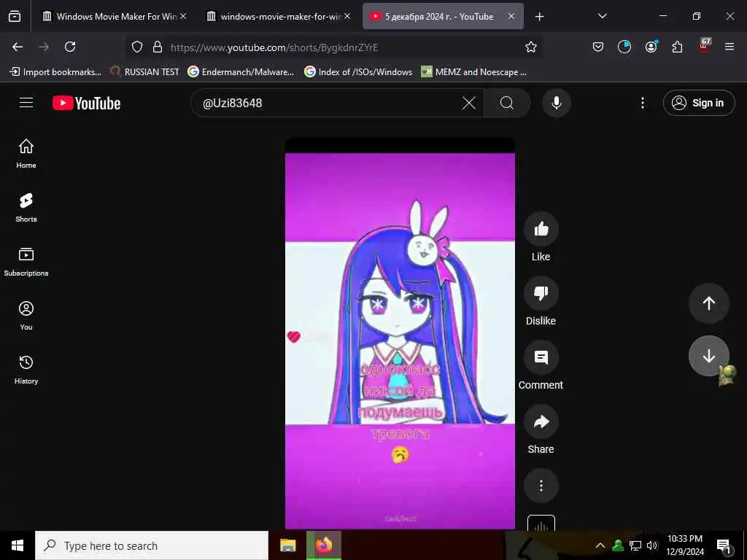List all tabs dropdown arrow
The height and width of the screenshot is (560, 747).
tap(602, 16)
